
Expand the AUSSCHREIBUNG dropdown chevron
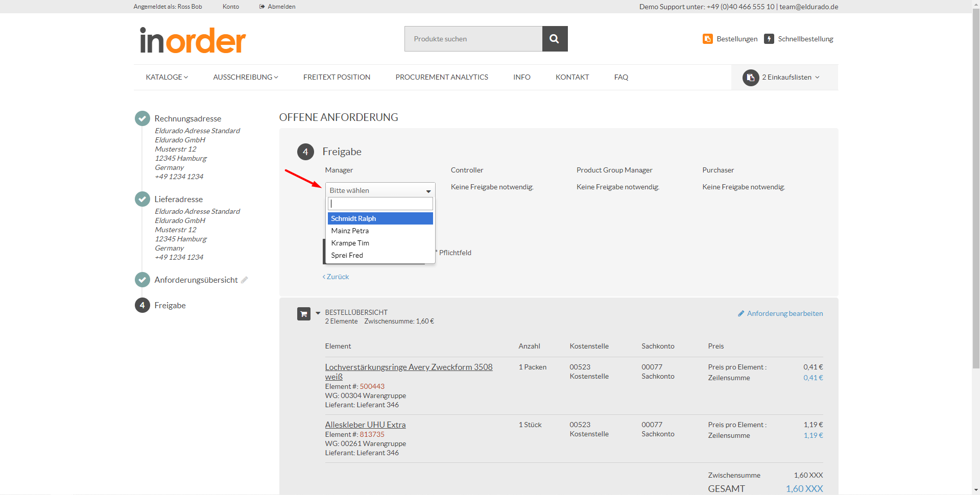(277, 77)
